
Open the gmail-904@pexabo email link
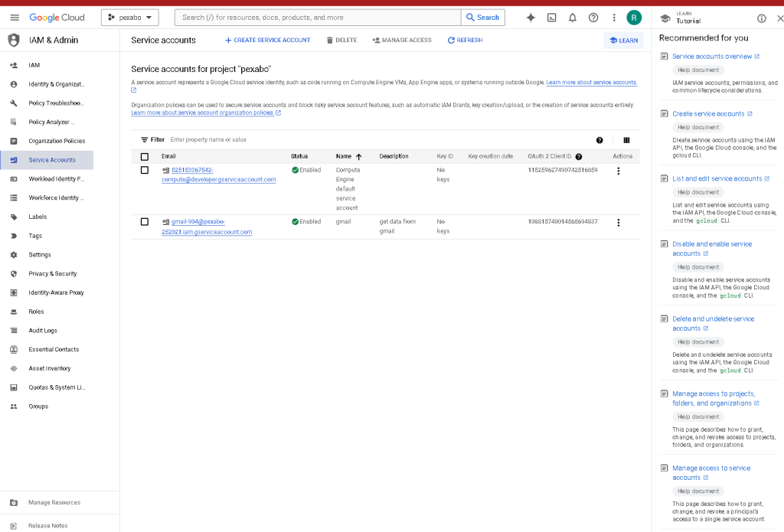click(x=207, y=227)
